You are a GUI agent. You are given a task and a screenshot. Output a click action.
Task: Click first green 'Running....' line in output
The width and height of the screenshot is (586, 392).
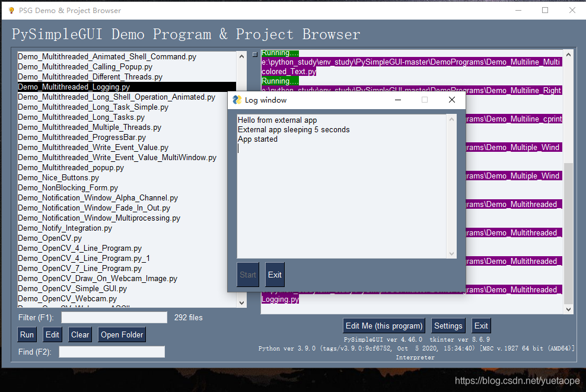(280, 53)
